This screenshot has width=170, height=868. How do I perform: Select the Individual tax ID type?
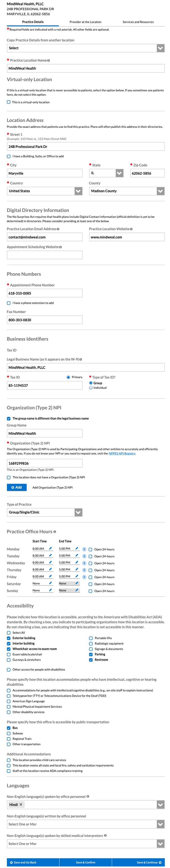pyautogui.click(x=91, y=388)
